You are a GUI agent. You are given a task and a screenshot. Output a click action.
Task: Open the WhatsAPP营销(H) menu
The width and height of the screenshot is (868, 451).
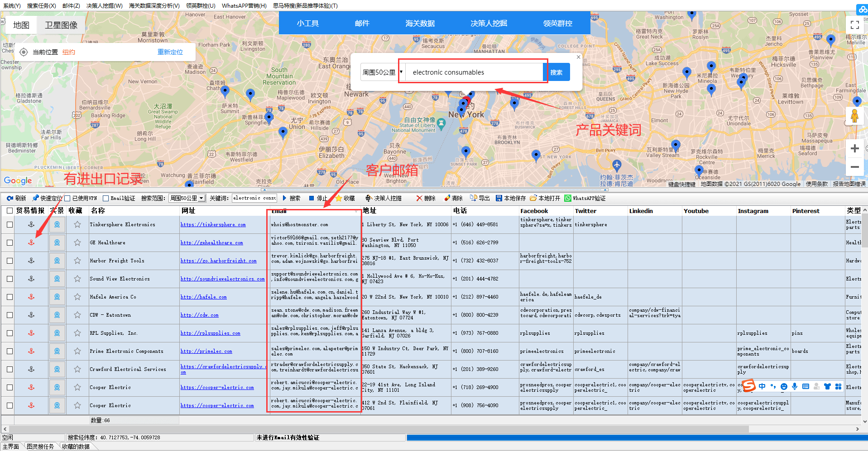point(244,5)
